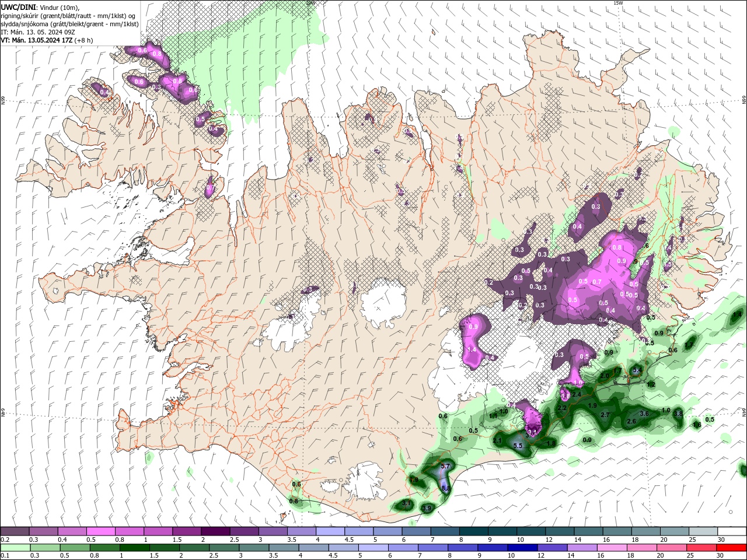Click the '5.7' precipitation value on the map

[x=445, y=466]
